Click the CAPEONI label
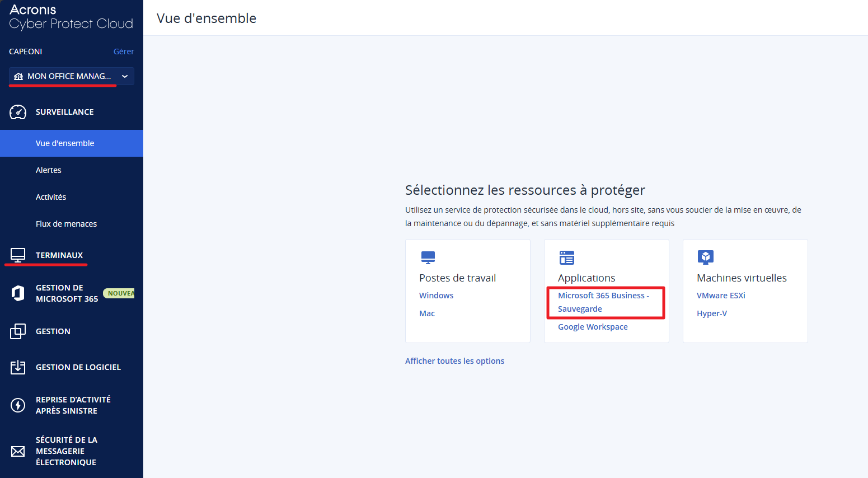The image size is (868, 478). (x=26, y=51)
